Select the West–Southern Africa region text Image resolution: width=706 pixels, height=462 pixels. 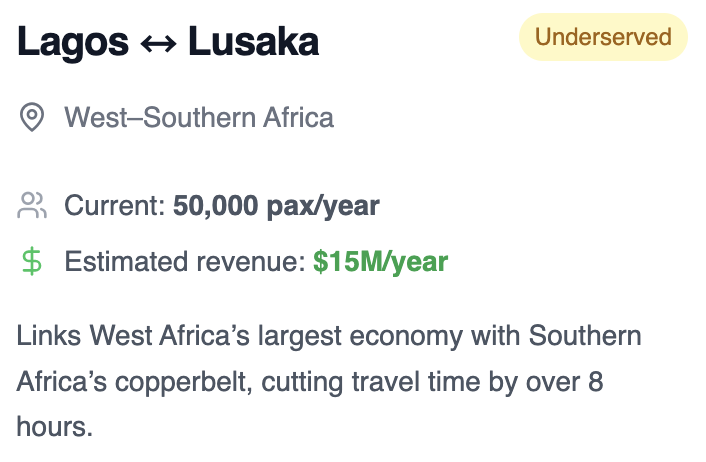199,118
